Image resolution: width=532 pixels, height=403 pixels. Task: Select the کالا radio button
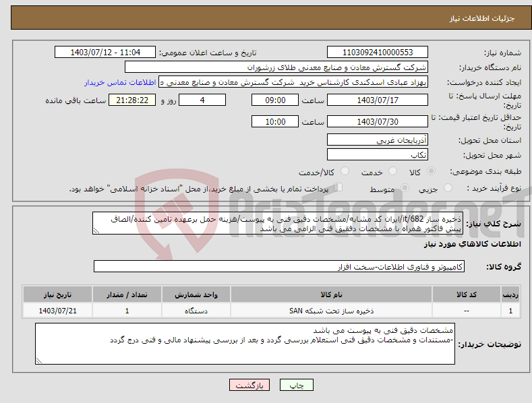(x=431, y=171)
